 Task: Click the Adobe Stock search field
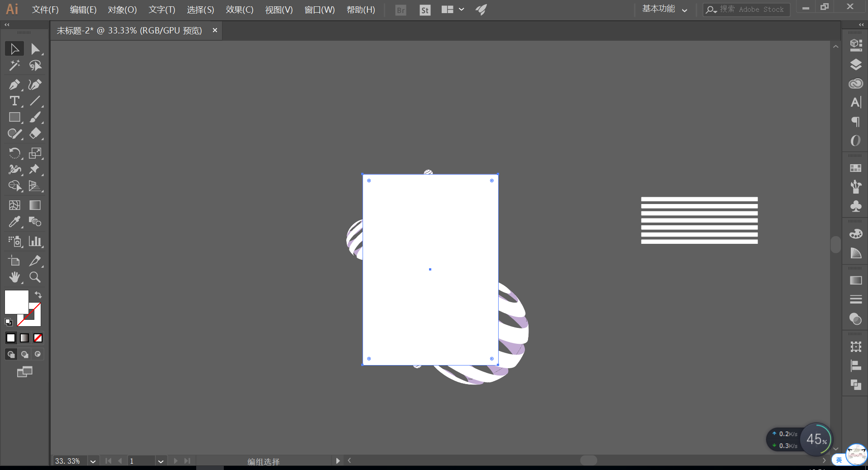746,9
